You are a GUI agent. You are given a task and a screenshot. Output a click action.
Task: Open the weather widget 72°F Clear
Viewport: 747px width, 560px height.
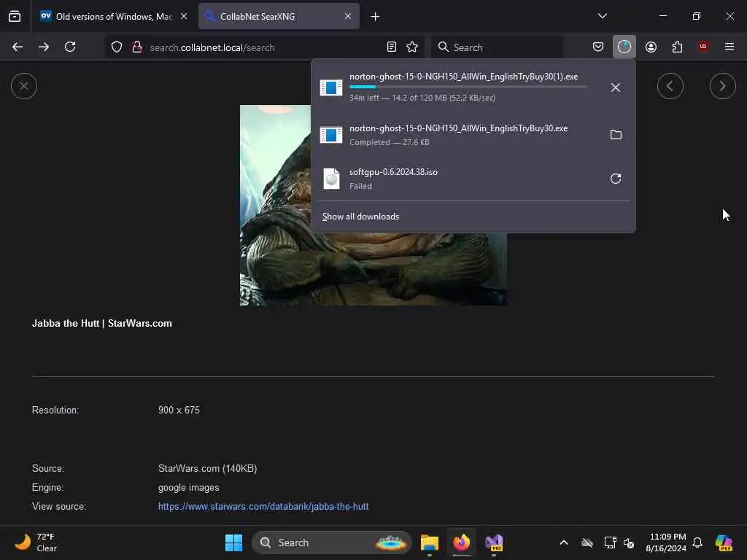[x=35, y=542]
